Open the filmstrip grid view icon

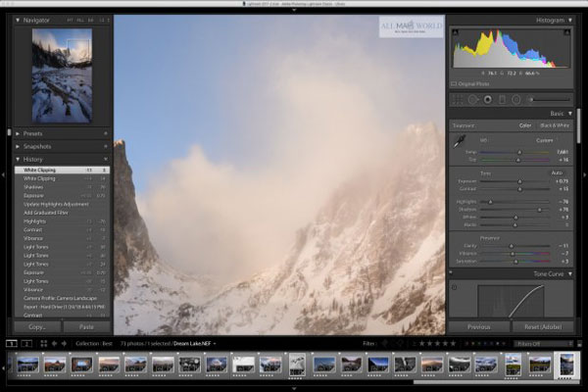pyautogui.click(x=41, y=343)
